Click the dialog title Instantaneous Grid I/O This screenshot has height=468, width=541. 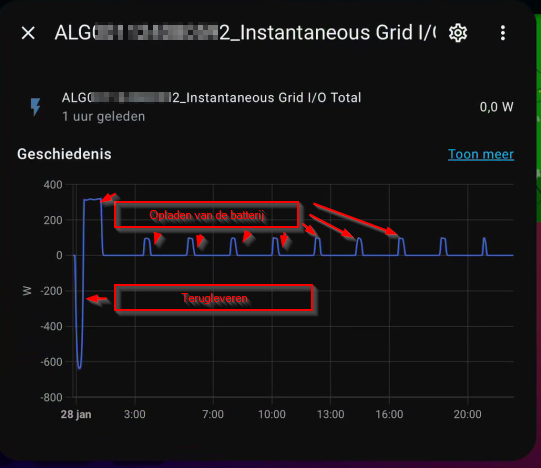click(x=245, y=33)
